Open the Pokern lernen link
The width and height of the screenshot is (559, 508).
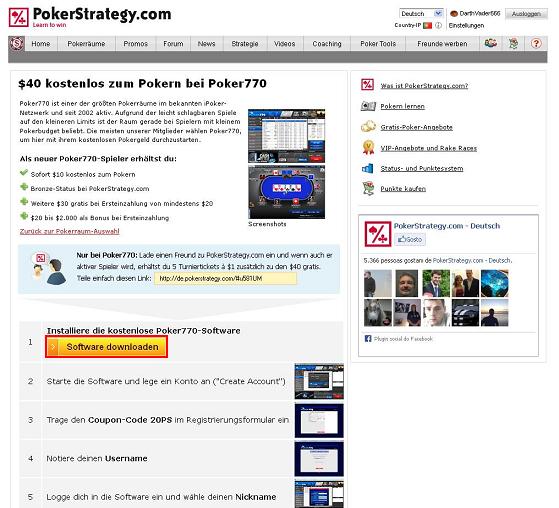(402, 106)
